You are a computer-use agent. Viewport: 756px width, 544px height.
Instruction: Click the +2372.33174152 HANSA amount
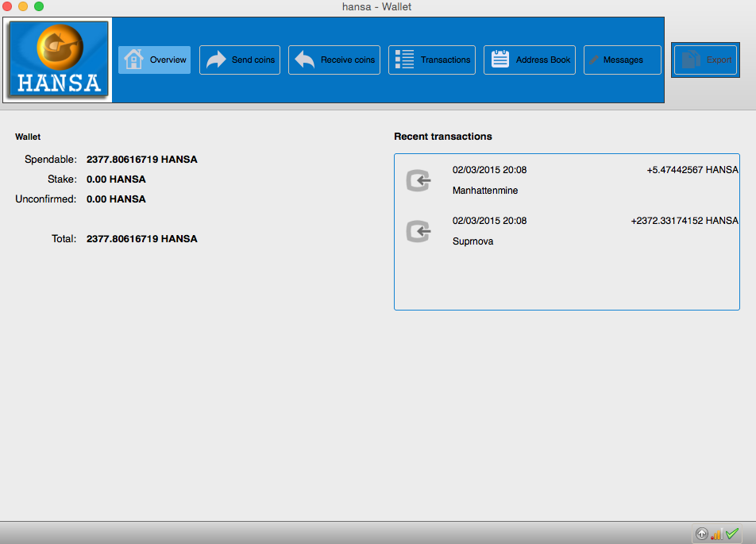(685, 221)
